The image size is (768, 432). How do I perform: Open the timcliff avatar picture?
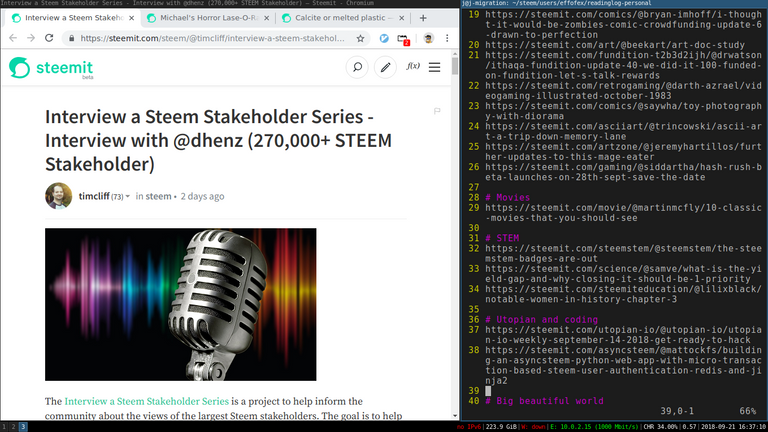click(x=59, y=196)
